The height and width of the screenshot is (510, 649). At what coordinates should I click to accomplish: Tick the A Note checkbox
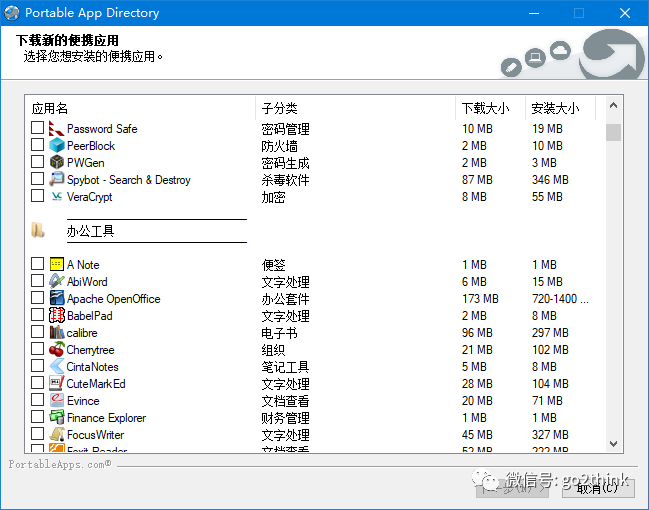click(x=37, y=263)
